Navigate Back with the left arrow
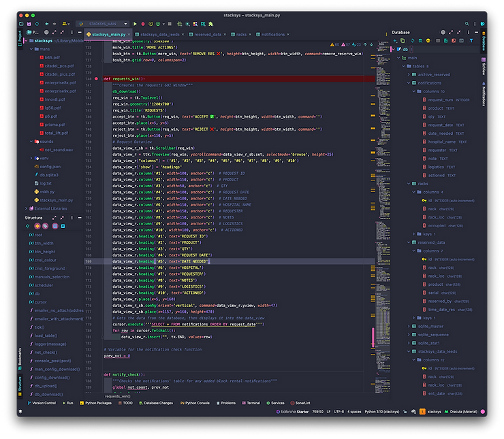Viewport: 504px width, 439px height. 47,24
